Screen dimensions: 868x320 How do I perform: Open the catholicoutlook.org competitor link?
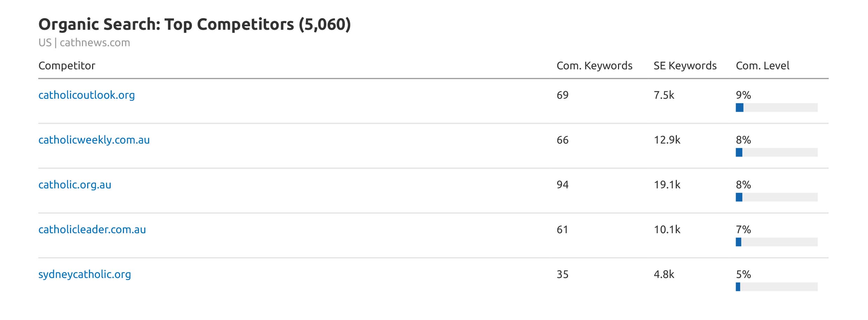coord(86,95)
